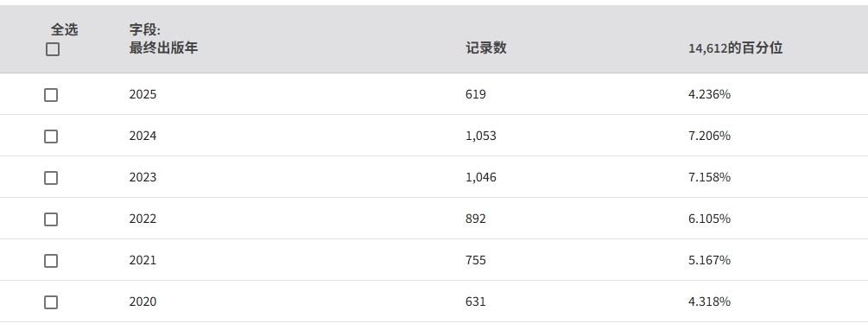Screen dimensions: 868x330
Task: Select the 2024 row checkbox
Action: tap(51, 136)
